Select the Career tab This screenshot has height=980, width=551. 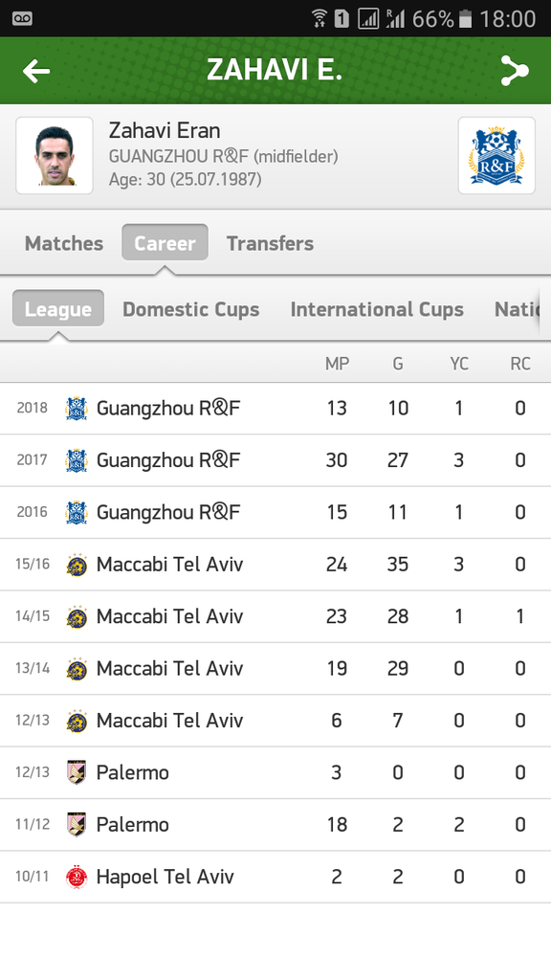click(x=165, y=243)
